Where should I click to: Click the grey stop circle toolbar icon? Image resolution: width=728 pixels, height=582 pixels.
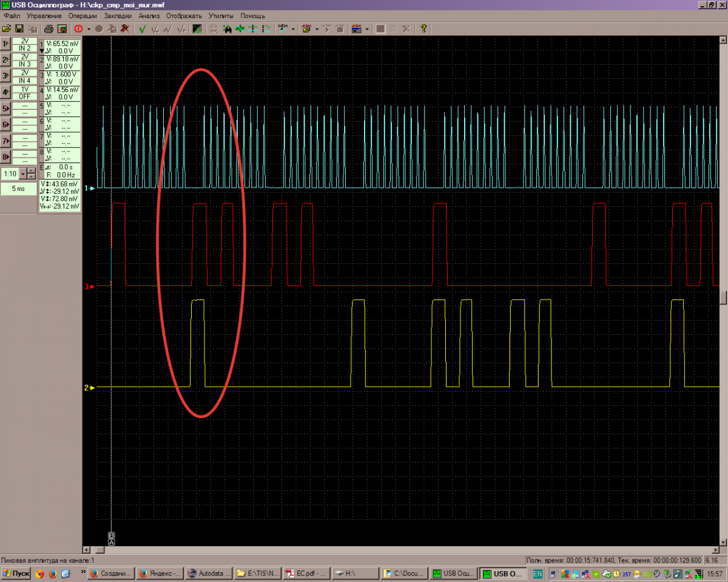tap(99, 28)
